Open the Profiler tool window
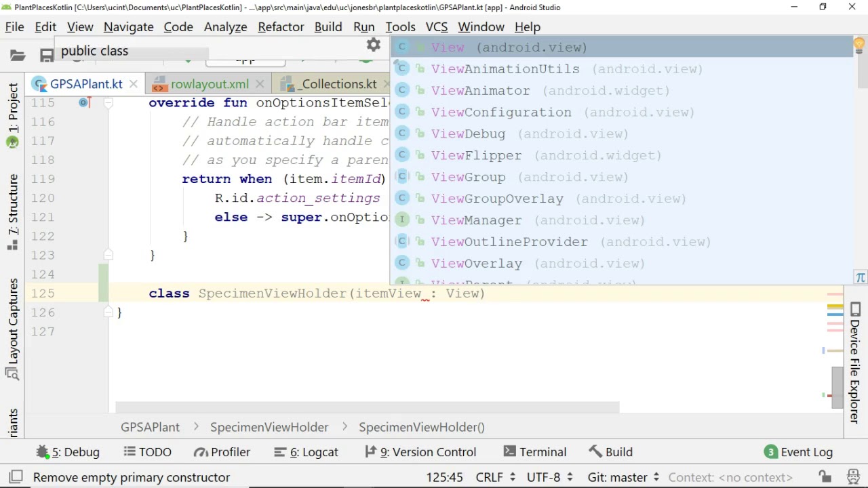Image resolution: width=868 pixels, height=488 pixels. pyautogui.click(x=222, y=452)
